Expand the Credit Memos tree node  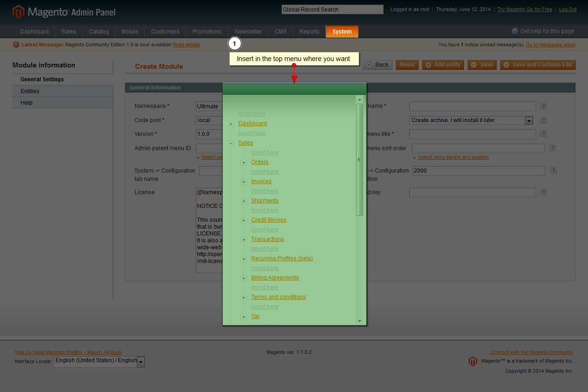[244, 220]
